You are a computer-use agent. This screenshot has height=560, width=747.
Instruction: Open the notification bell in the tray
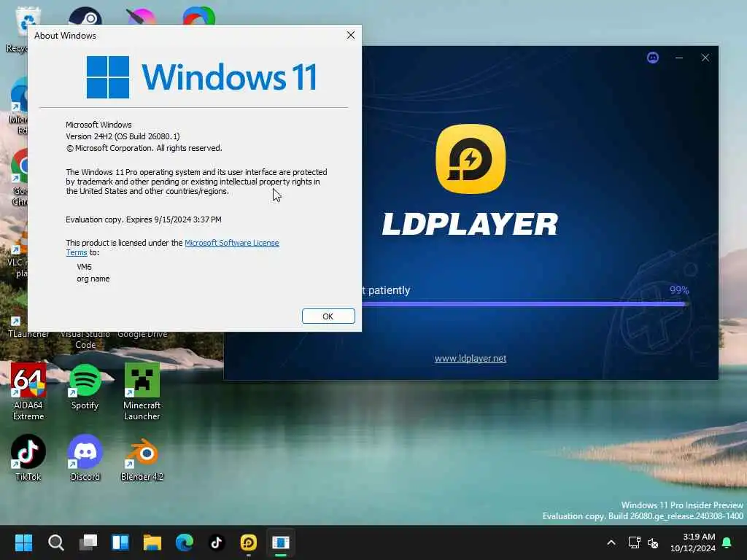[727, 542]
